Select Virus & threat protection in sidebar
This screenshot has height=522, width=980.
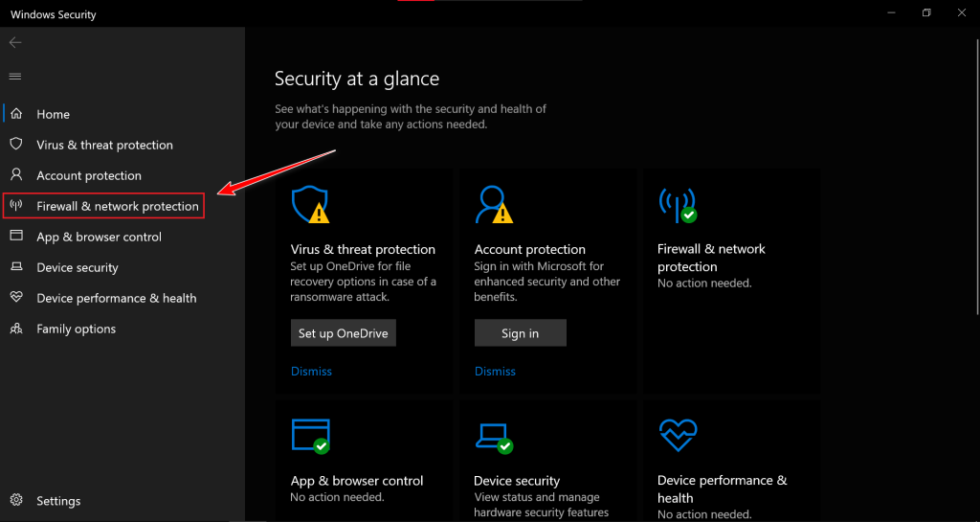pos(104,145)
